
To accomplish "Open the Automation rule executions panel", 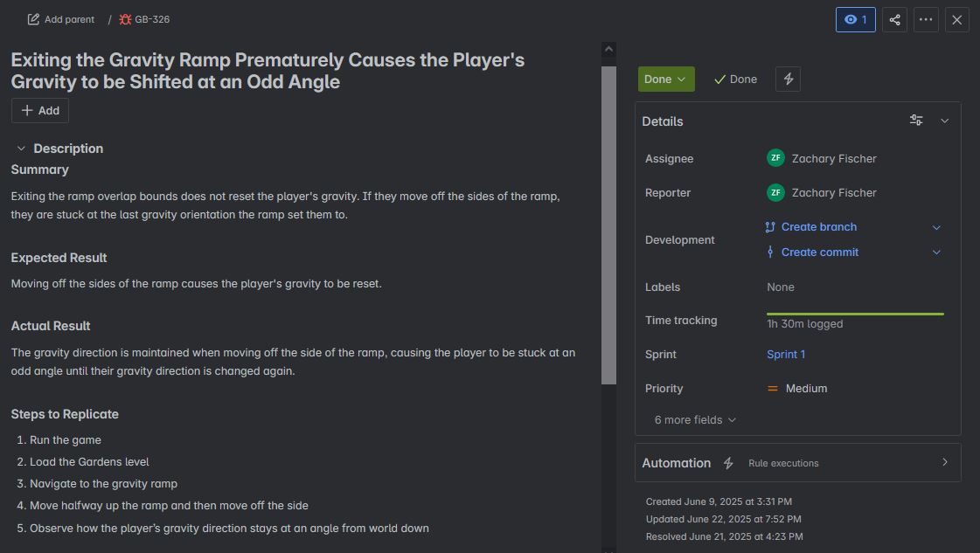I will (944, 462).
